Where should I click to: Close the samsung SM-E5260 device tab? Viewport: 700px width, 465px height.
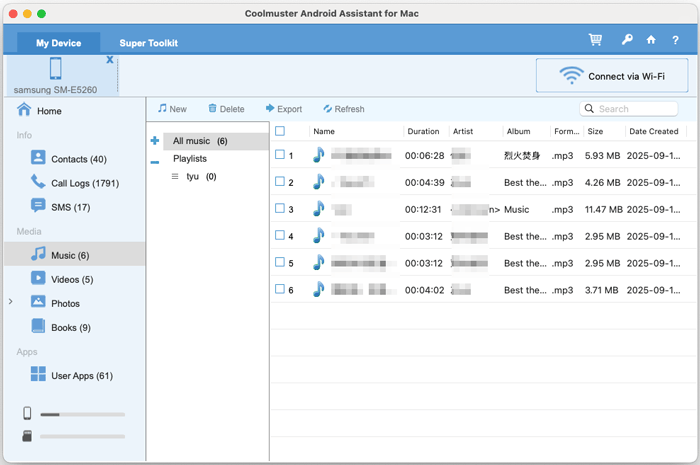(x=109, y=60)
